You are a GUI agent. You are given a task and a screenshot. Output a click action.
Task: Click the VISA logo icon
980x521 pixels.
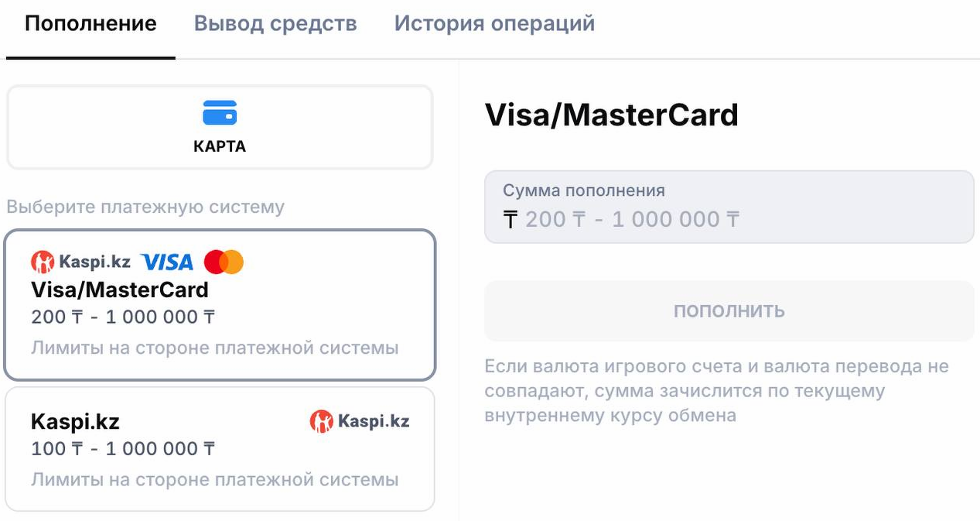click(x=169, y=262)
